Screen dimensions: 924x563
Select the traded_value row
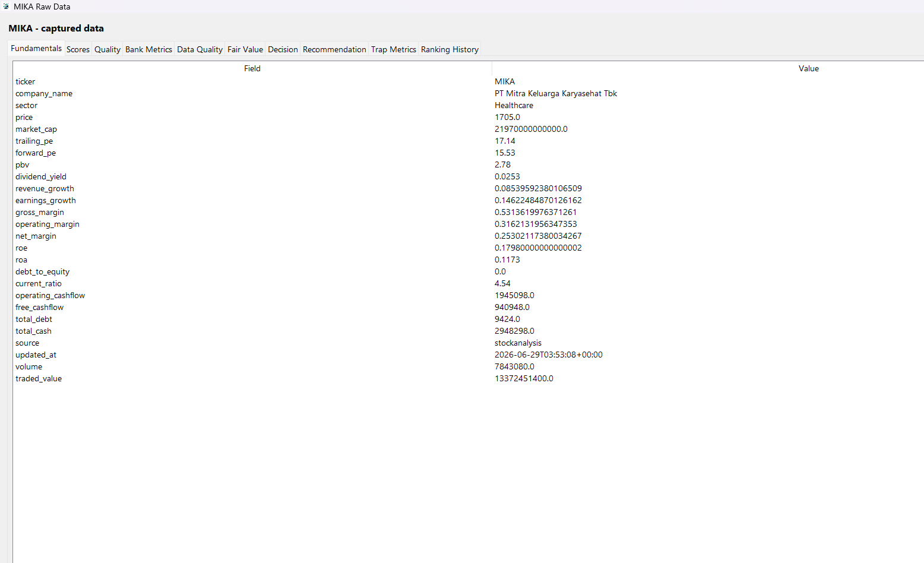coord(468,378)
